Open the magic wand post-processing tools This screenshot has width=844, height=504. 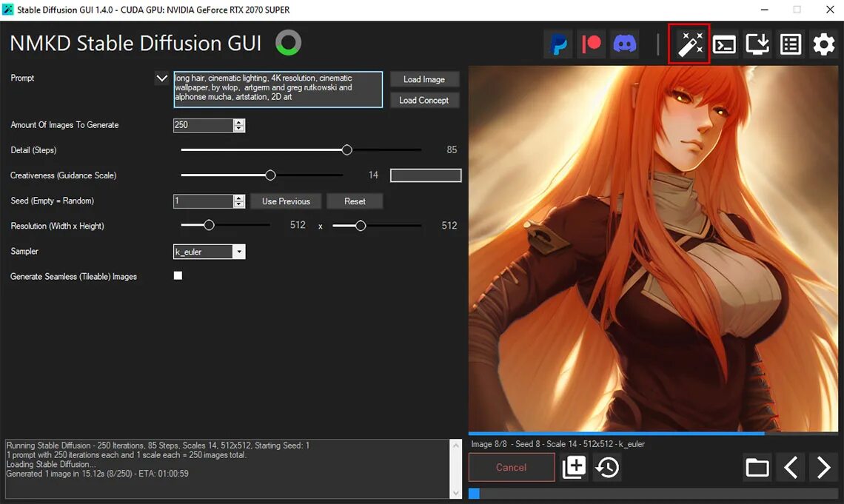[x=689, y=44]
